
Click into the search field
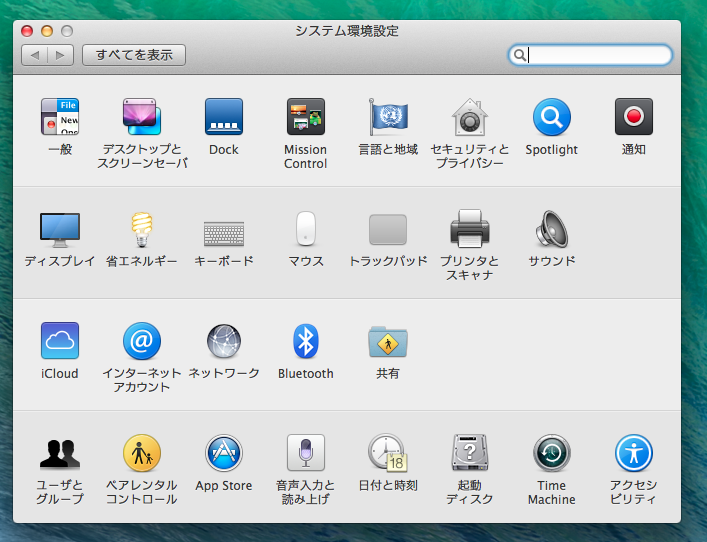click(x=590, y=55)
